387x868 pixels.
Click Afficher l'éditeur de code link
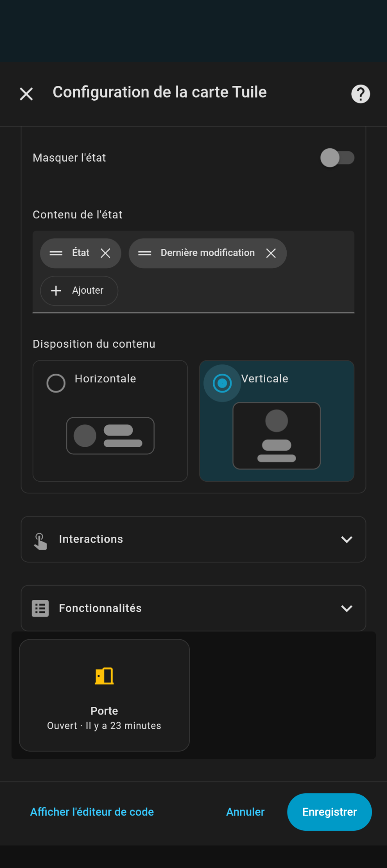coord(92,812)
